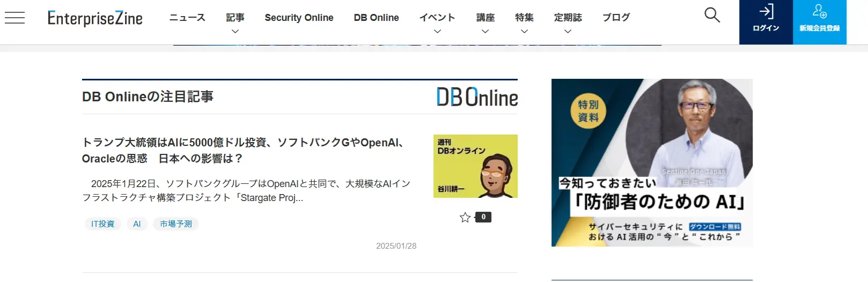
Task: Open DB Online section logo
Action: click(x=477, y=97)
